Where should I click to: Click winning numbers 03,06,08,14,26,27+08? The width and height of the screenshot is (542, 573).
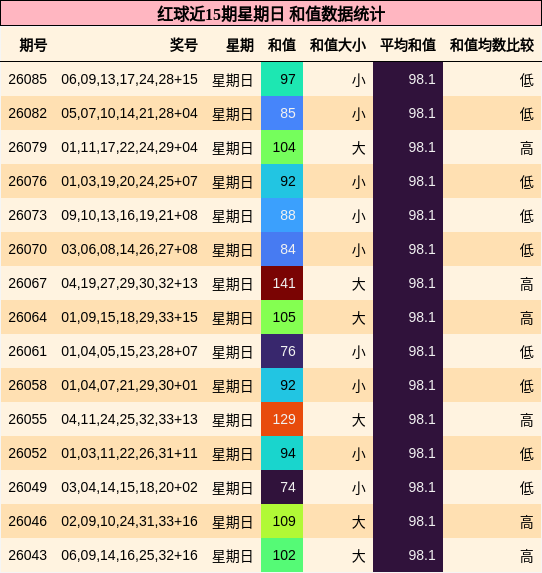[x=129, y=249]
